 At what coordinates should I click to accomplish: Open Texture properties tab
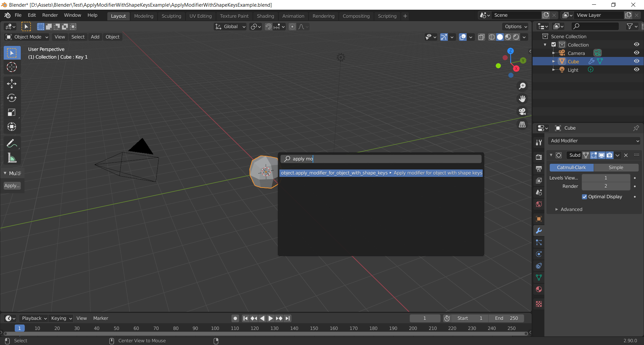click(x=539, y=304)
